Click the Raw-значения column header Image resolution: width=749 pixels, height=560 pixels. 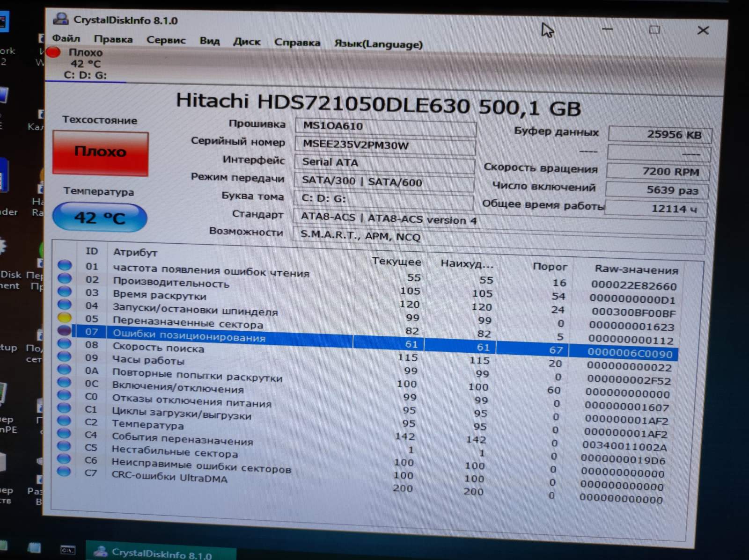636,269
